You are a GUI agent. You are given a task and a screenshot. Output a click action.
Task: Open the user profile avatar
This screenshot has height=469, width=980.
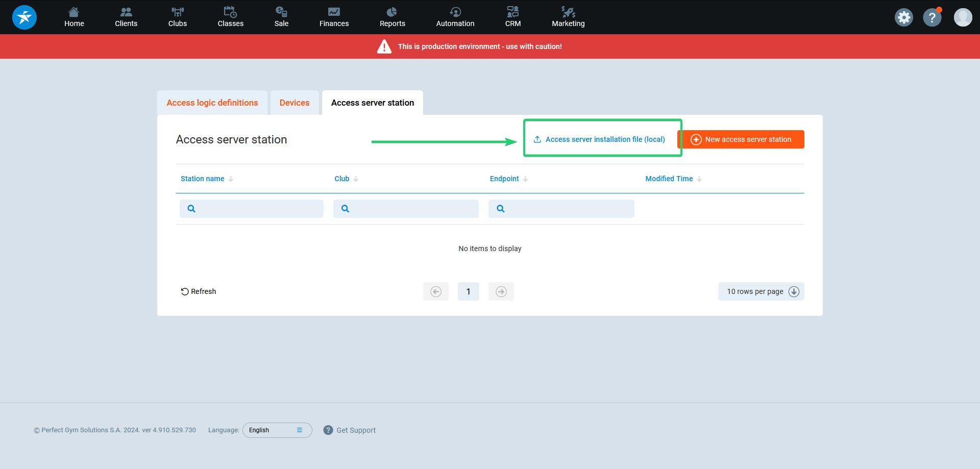pyautogui.click(x=963, y=17)
